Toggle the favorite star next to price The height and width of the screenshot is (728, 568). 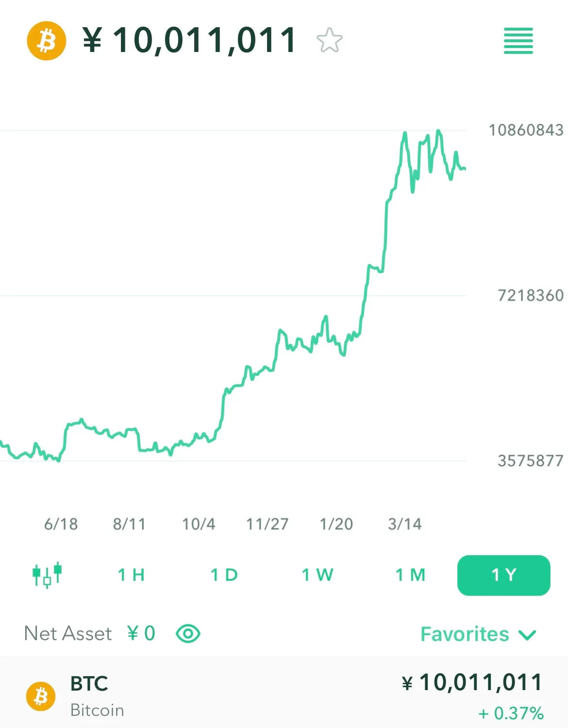[x=330, y=40]
